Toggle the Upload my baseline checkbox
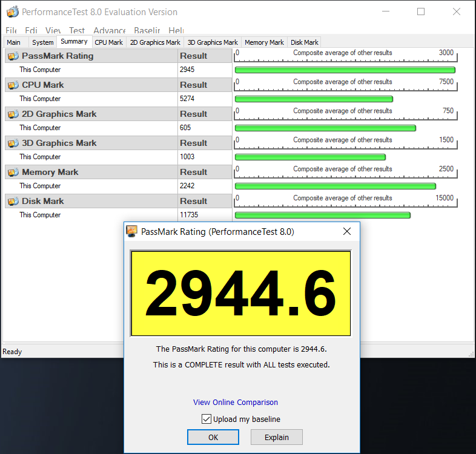This screenshot has width=476, height=454. point(206,419)
